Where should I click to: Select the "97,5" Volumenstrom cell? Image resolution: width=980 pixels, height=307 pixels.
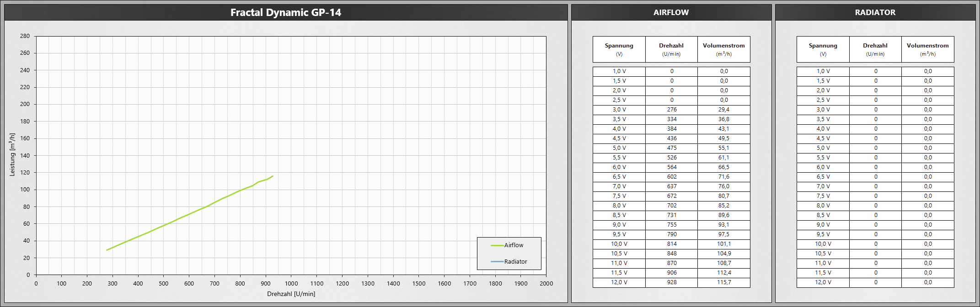[724, 234]
